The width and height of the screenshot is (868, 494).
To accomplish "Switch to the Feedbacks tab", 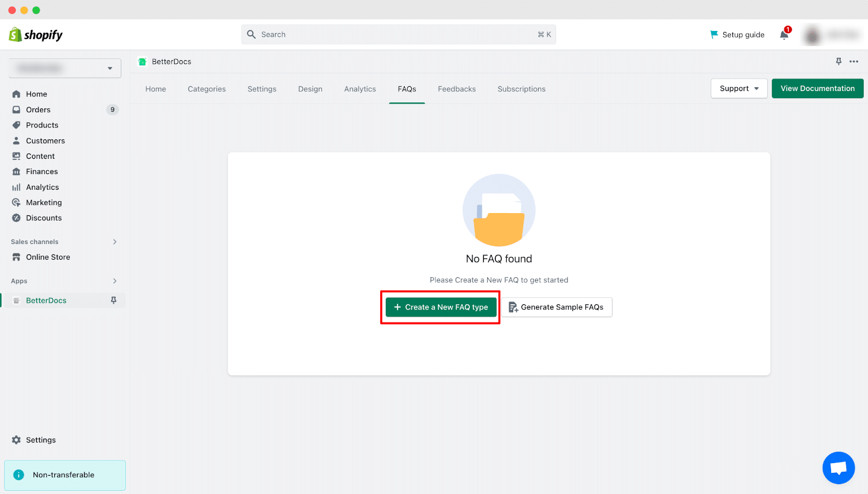I will (456, 89).
